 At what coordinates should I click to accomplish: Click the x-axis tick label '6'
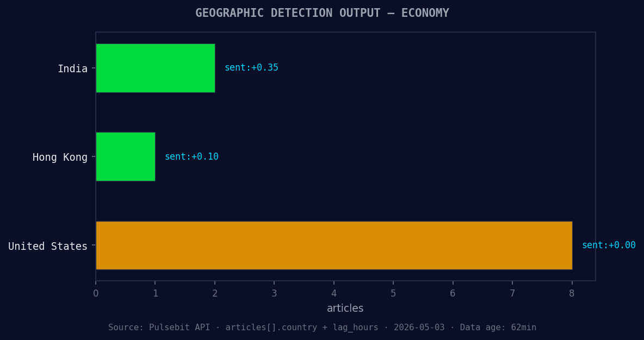click(453, 293)
